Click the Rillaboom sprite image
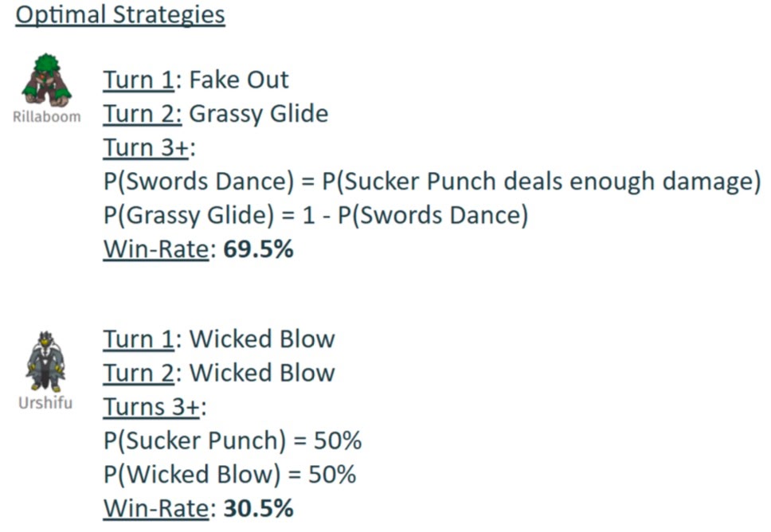 [x=47, y=80]
